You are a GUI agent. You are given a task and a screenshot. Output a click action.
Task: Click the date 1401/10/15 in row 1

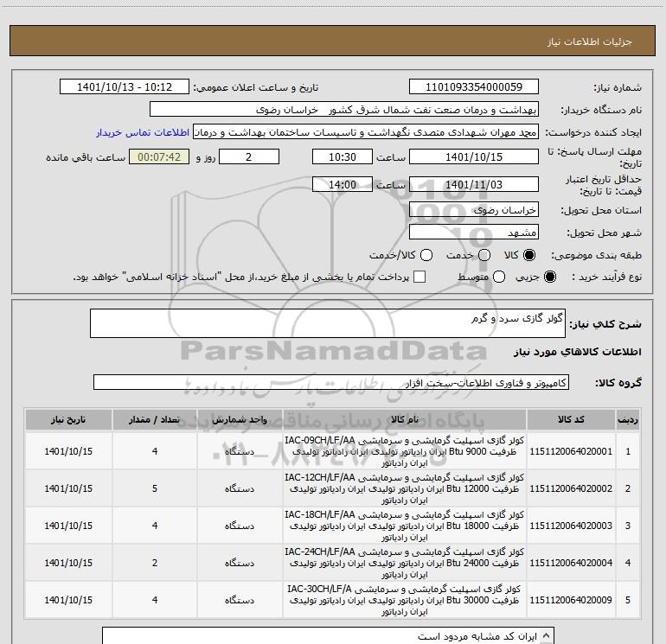click(x=68, y=451)
